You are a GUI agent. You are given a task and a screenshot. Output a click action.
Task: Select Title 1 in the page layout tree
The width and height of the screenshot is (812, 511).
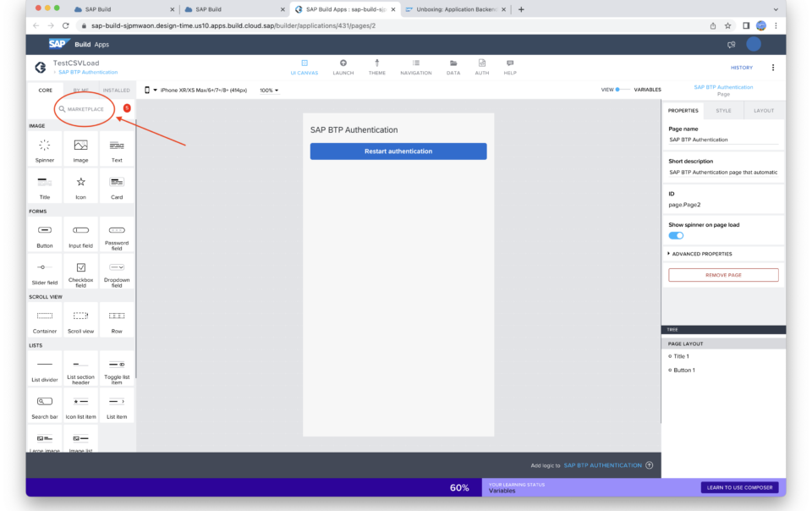(681, 356)
